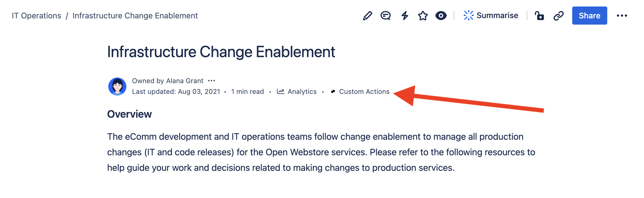Click the lightning bolt automation icon
Screen dimensions: 644x198
405,16
